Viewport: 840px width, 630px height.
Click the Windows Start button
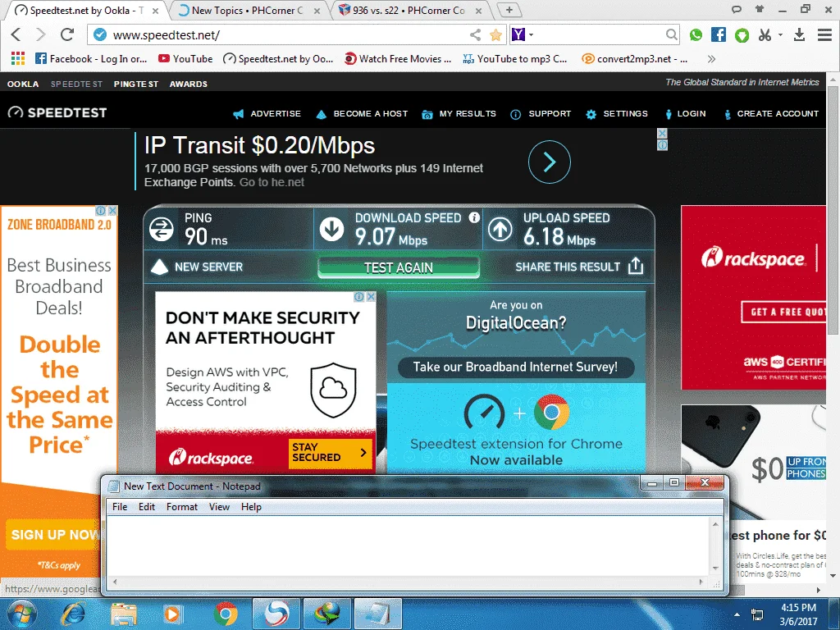[22, 614]
